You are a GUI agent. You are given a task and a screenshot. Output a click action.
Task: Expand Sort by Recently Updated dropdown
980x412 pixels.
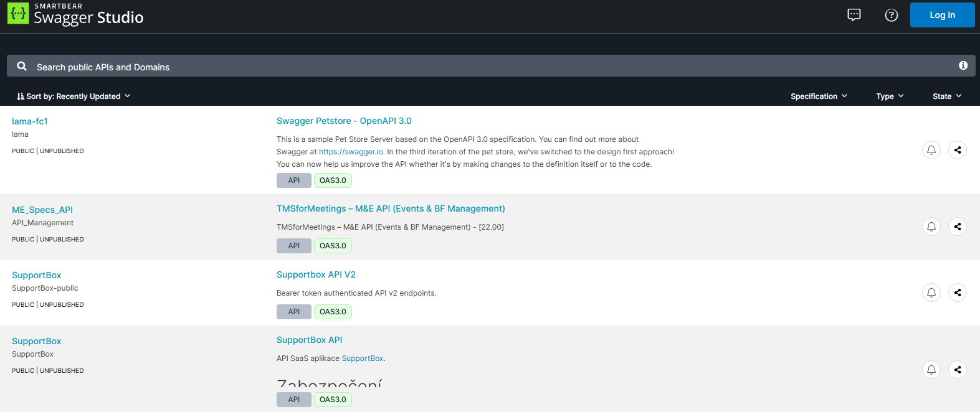[74, 96]
